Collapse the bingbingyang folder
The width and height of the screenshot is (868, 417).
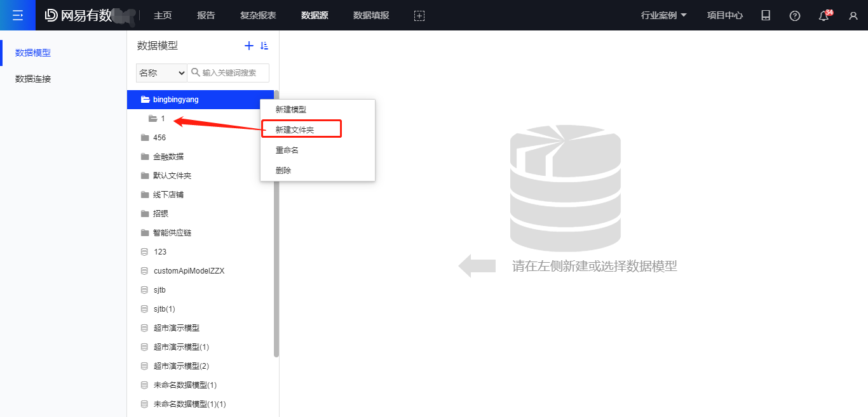(x=146, y=100)
